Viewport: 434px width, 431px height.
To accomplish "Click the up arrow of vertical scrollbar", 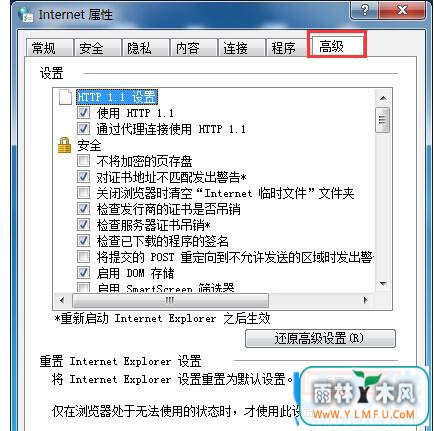I will click(383, 98).
